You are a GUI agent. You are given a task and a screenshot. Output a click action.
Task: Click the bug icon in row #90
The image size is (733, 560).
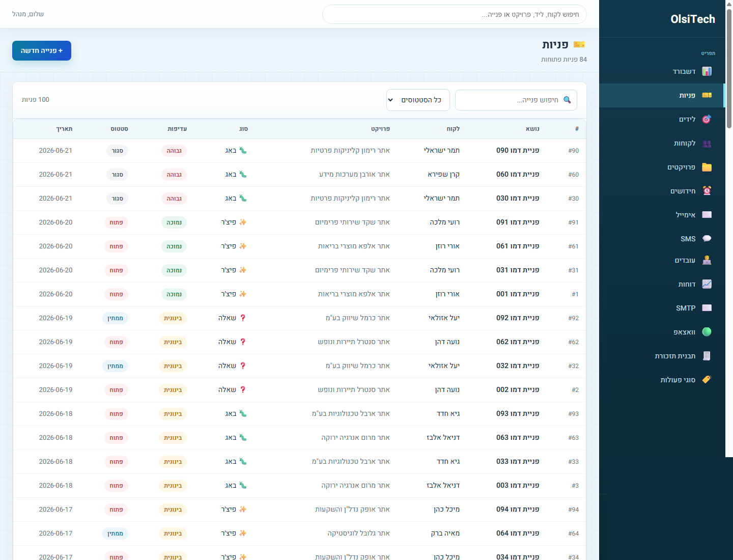coord(243,150)
